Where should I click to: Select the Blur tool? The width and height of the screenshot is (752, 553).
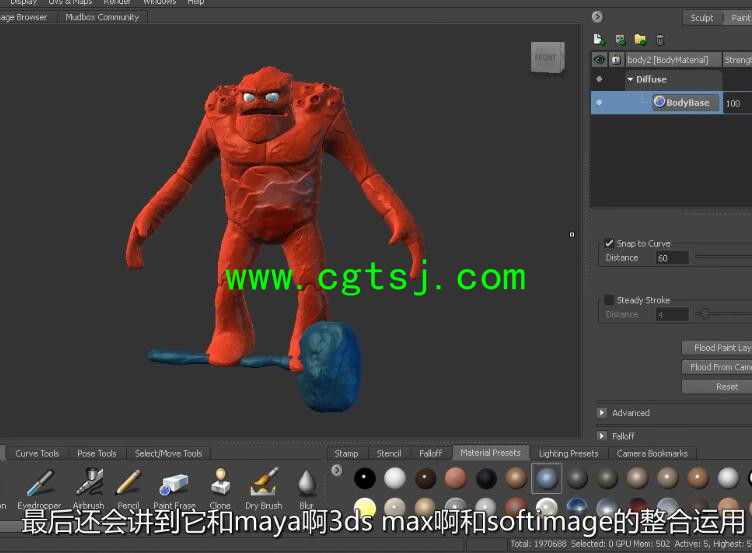[306, 488]
